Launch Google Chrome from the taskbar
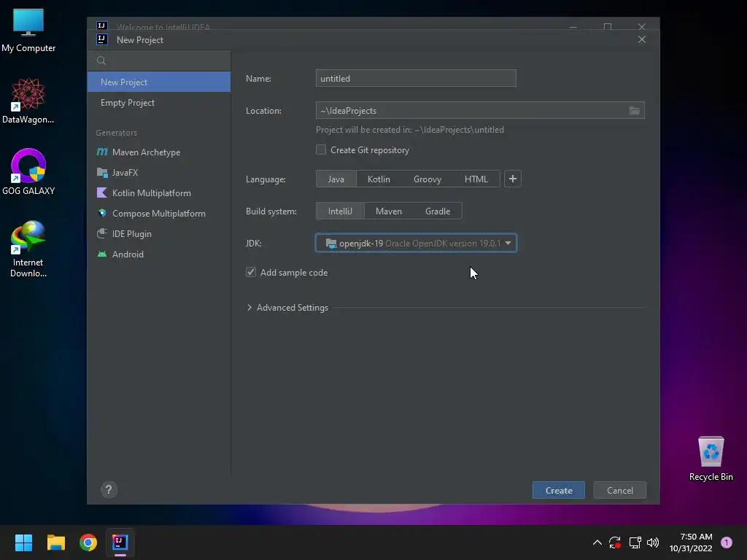 click(x=88, y=542)
